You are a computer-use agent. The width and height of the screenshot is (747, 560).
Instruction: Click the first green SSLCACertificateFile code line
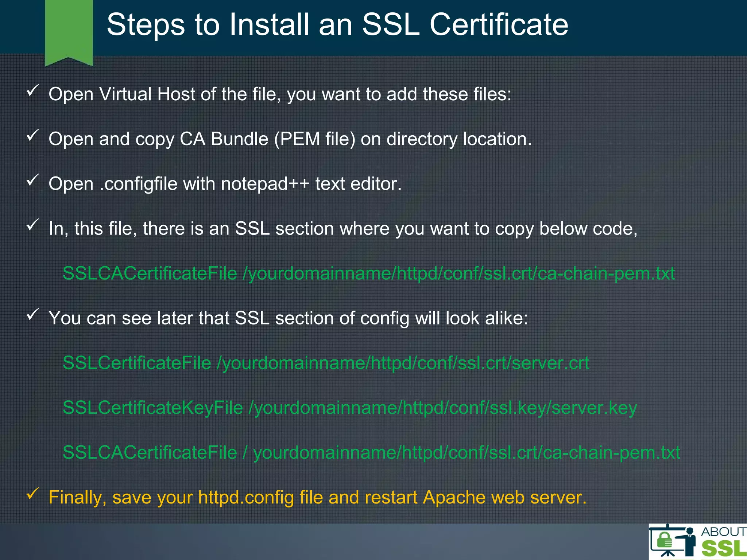(x=369, y=273)
